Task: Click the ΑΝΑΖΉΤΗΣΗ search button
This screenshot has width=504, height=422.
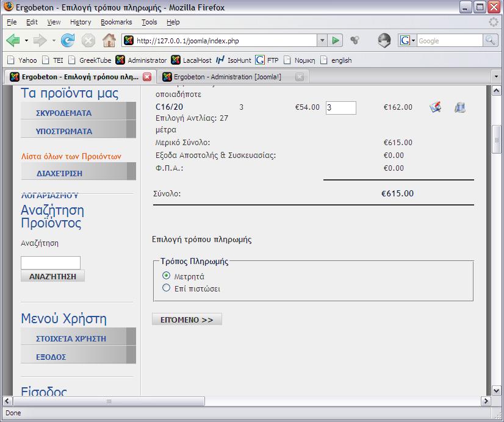Action: 52,276
